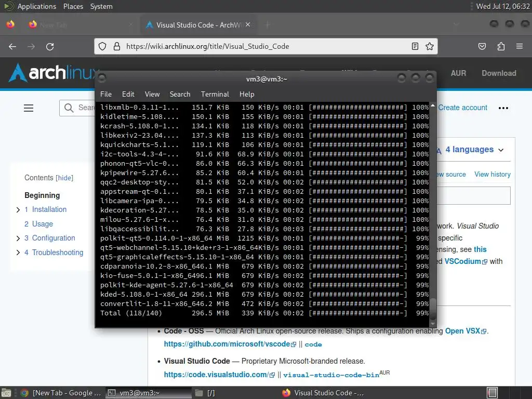Open the github.com/microsoft/vscode link
Image resolution: width=532 pixels, height=399 pixels.
(227, 344)
